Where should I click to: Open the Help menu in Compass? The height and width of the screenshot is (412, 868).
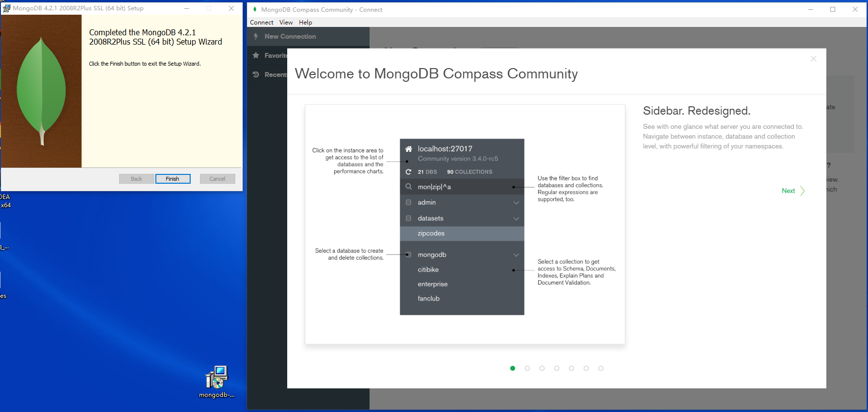click(x=305, y=23)
